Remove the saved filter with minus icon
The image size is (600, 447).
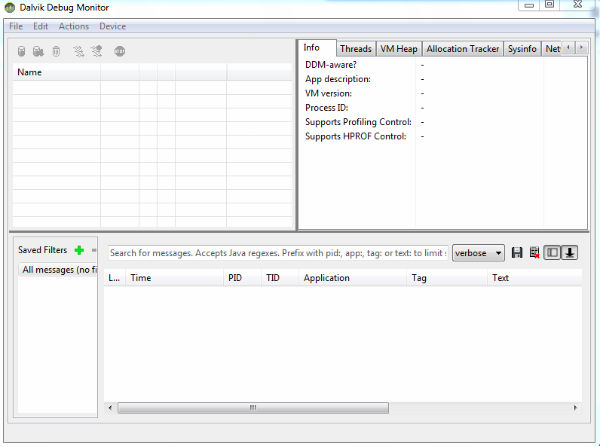point(94,250)
